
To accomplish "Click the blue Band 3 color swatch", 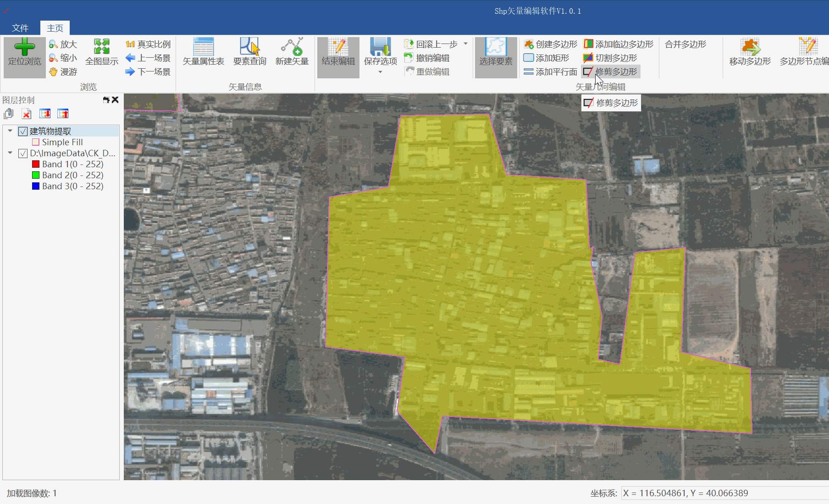I will pos(36,186).
